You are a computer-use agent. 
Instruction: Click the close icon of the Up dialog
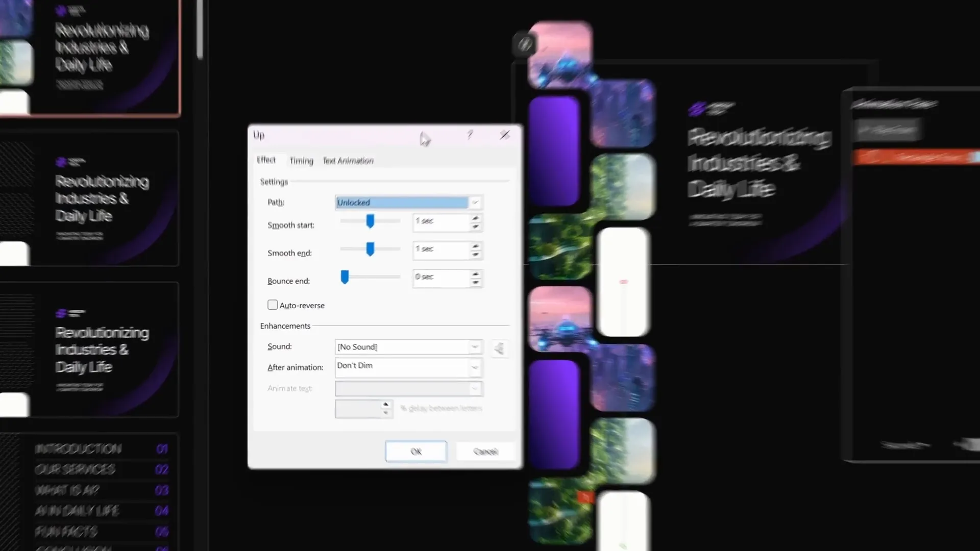pos(505,135)
